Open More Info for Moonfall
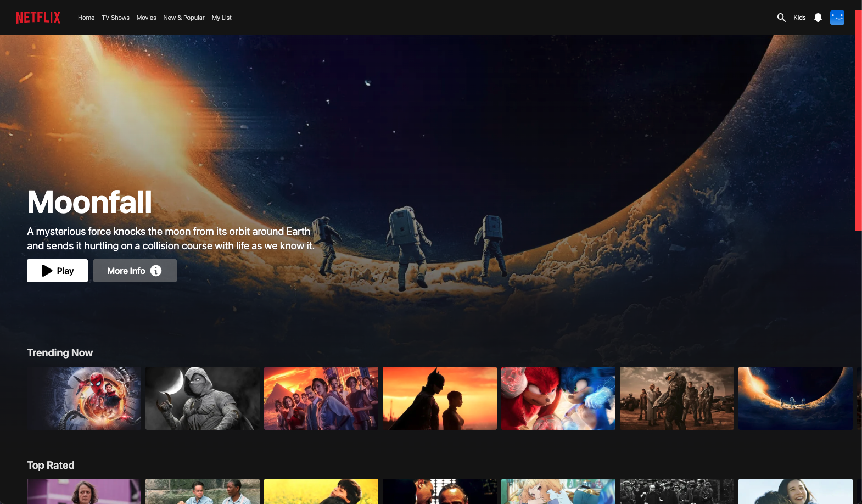Image resolution: width=862 pixels, height=504 pixels. 135,271
